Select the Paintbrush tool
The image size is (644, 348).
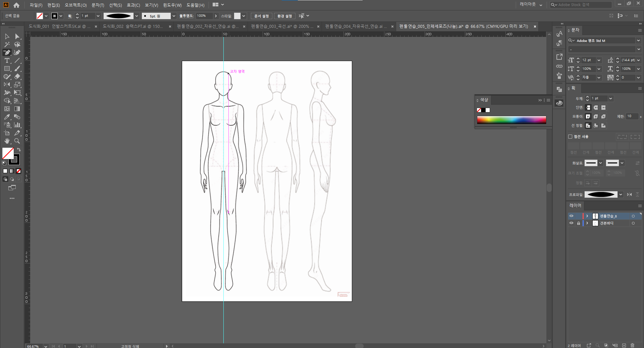(17, 69)
